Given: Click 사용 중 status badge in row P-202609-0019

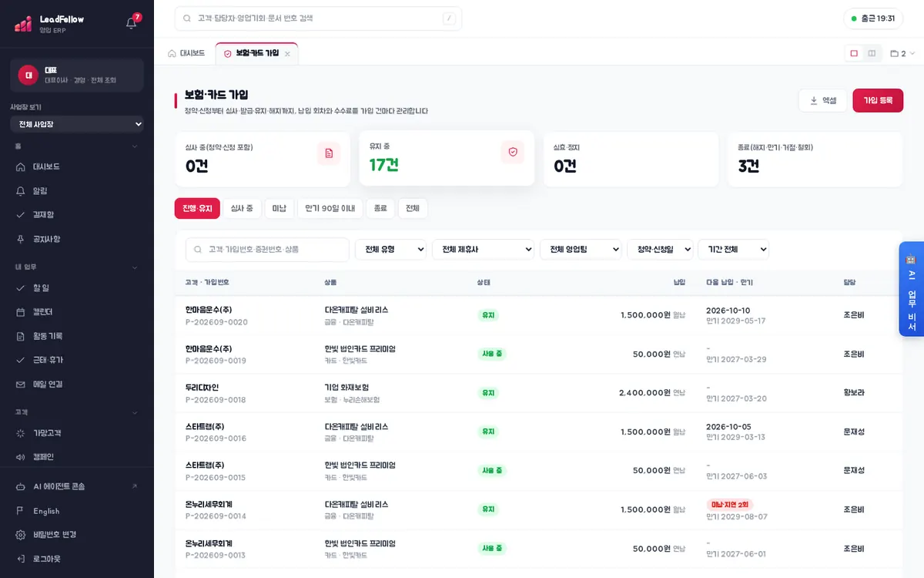Looking at the screenshot, I should click(x=492, y=354).
